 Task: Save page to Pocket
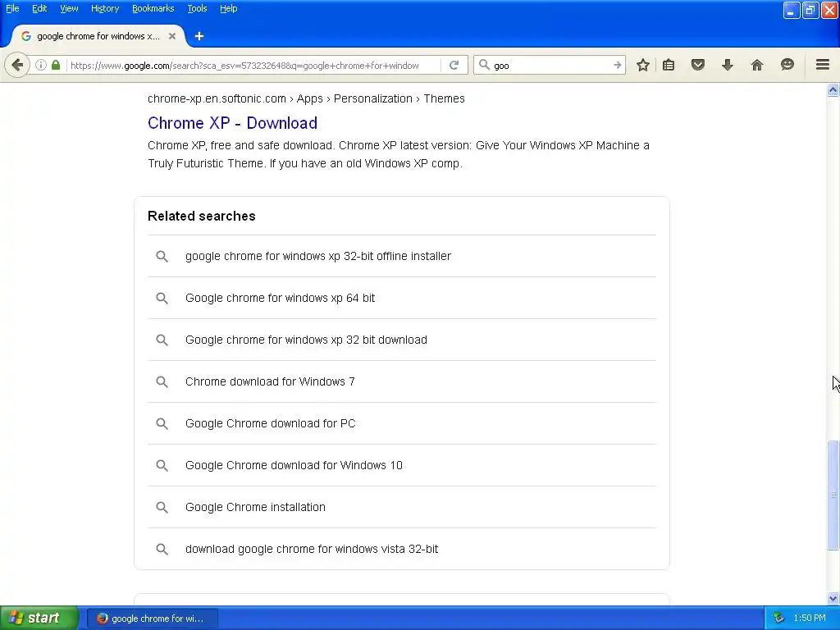coord(698,66)
